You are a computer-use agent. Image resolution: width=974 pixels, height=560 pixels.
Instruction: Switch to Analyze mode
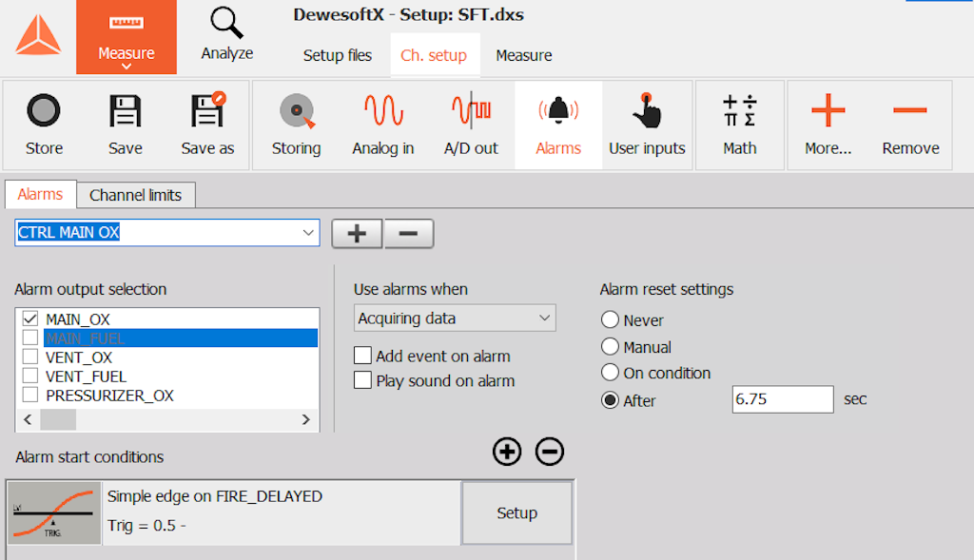pos(226,35)
